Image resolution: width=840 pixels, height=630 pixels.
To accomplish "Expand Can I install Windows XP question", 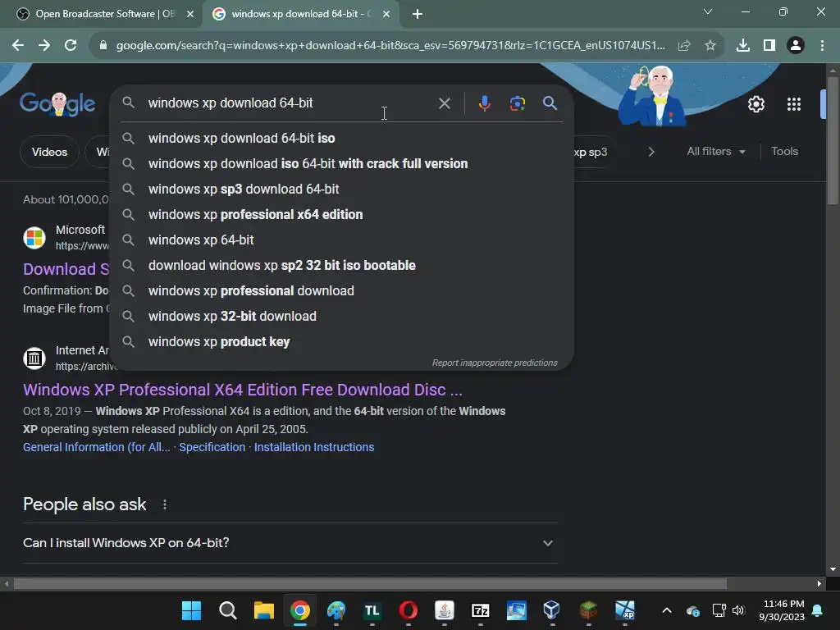I will tap(290, 543).
